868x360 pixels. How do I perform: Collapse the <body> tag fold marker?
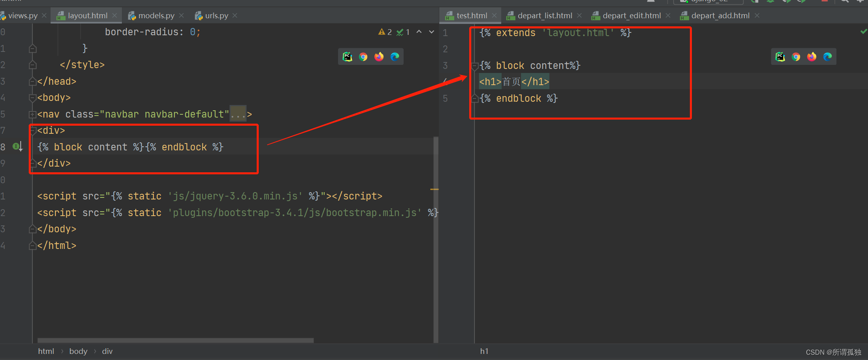pyautogui.click(x=33, y=98)
